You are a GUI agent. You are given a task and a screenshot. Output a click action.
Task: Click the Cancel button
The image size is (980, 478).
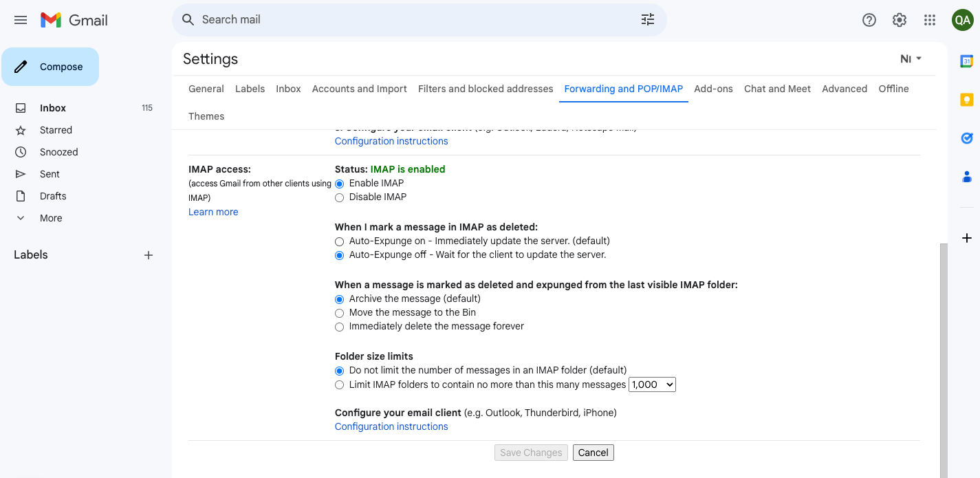tap(593, 453)
